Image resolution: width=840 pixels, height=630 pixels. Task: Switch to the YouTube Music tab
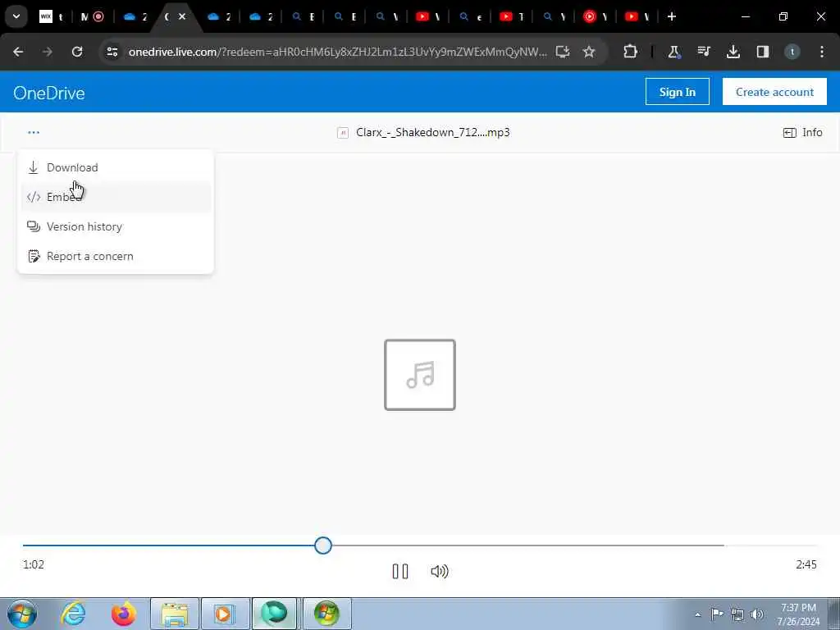coord(596,16)
